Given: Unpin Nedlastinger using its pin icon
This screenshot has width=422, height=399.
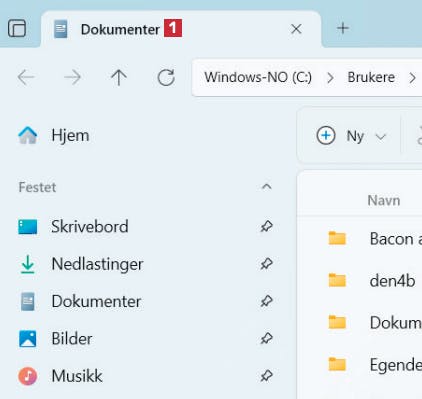Looking at the screenshot, I should 267,264.
